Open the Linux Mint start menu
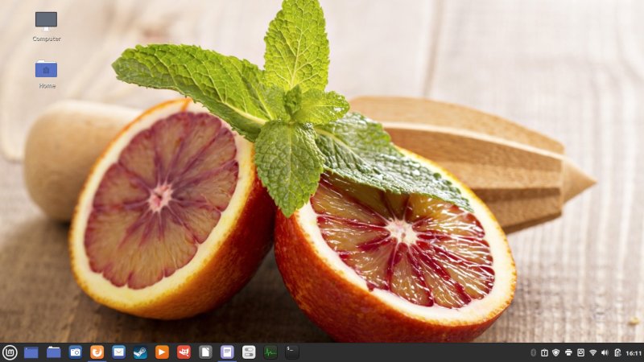This screenshot has height=362, width=644. pyautogui.click(x=10, y=352)
